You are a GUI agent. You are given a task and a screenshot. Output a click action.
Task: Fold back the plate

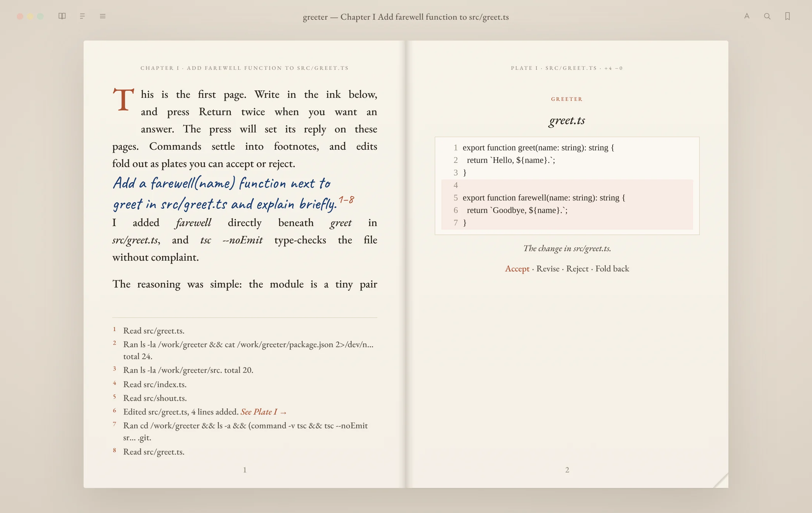coord(612,269)
